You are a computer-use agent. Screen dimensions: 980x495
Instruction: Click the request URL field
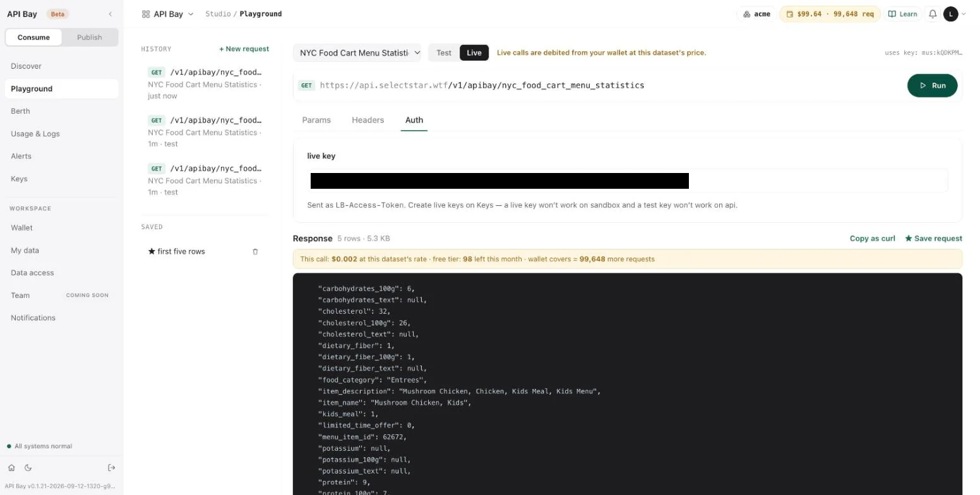[482, 85]
